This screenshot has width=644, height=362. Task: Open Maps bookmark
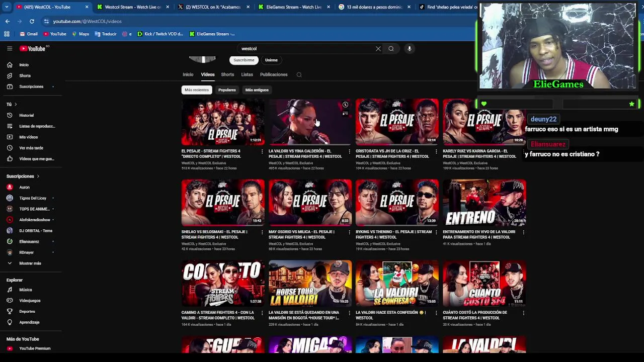coord(80,34)
